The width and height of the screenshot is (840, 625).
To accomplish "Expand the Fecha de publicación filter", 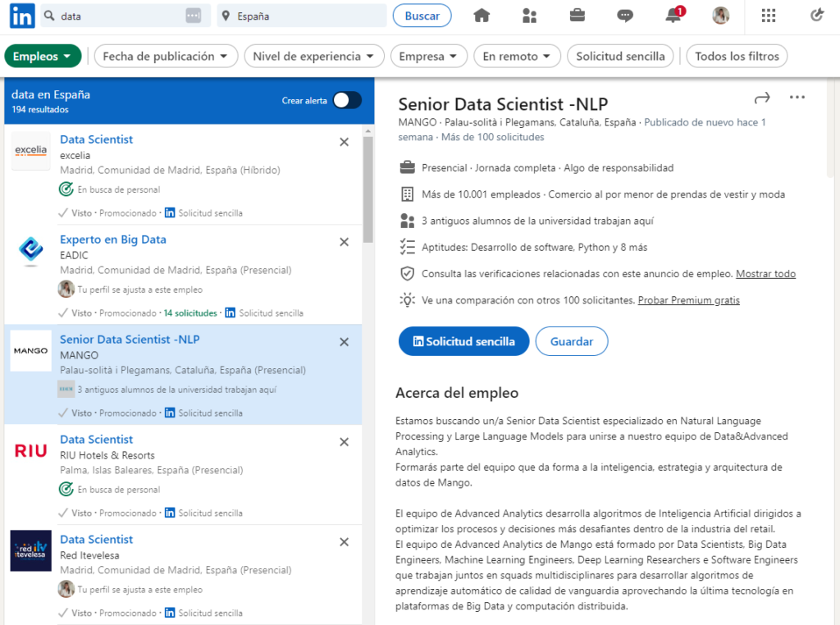I will pyautogui.click(x=166, y=57).
